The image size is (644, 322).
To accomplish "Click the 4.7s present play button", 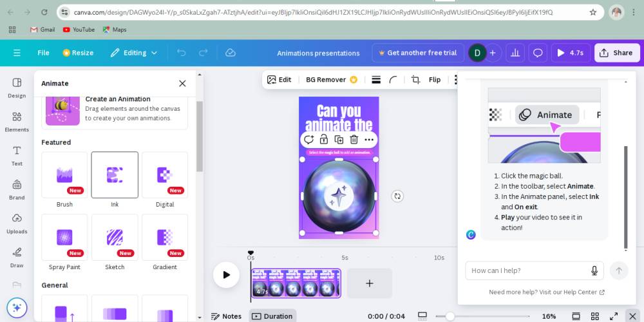I will coord(571,53).
